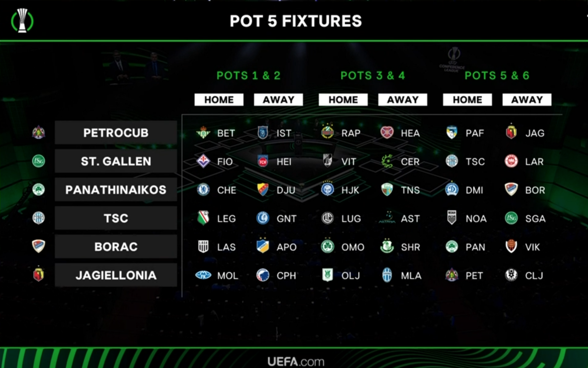
Task: Open the UEFA.com link at bottom
Action: click(296, 362)
